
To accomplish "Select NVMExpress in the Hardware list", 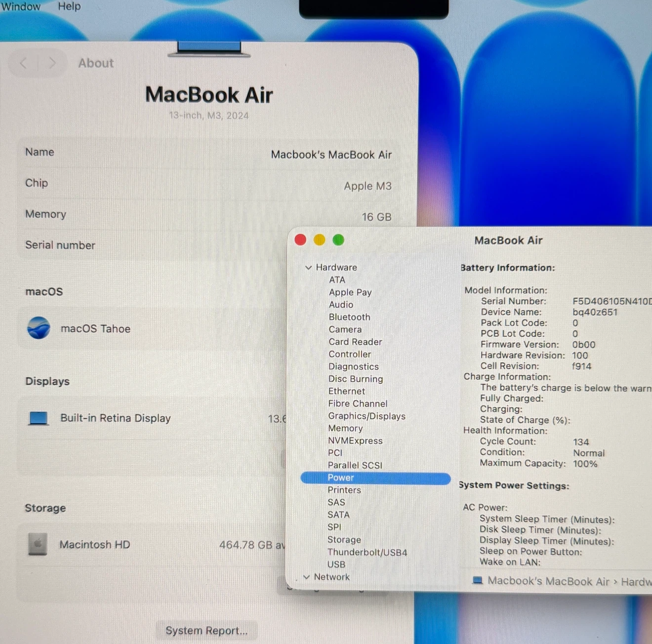I will pyautogui.click(x=355, y=441).
